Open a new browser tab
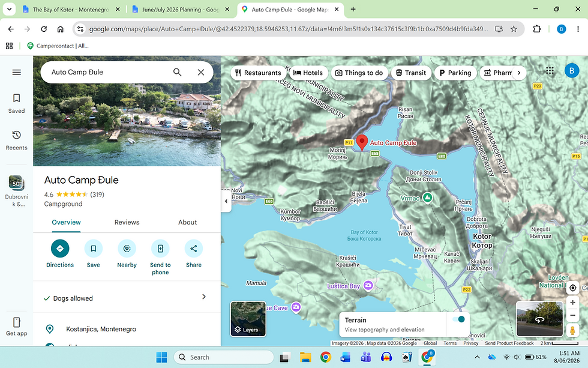The image size is (588, 368). point(353,10)
